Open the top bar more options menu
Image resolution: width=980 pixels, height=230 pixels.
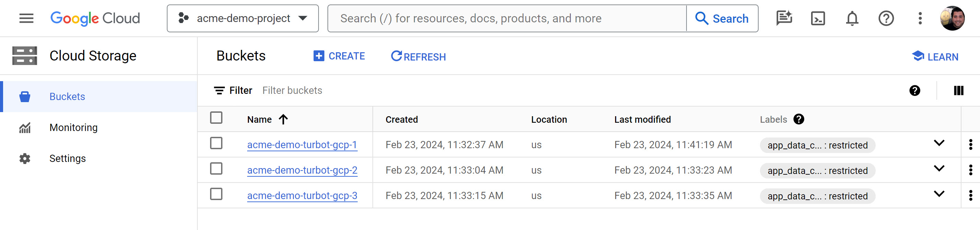920,18
